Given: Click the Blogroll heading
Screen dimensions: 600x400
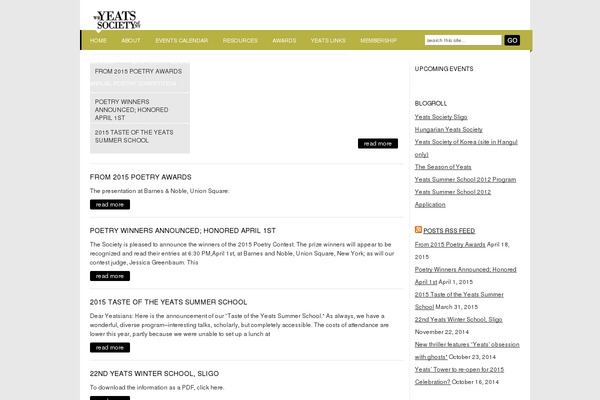Looking at the screenshot, I should coord(431,103).
